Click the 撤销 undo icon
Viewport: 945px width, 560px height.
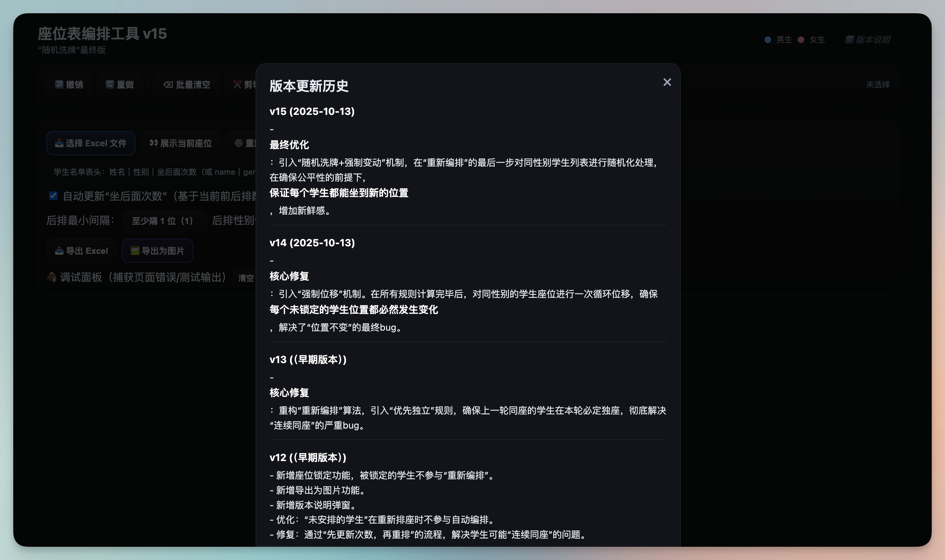tap(59, 84)
